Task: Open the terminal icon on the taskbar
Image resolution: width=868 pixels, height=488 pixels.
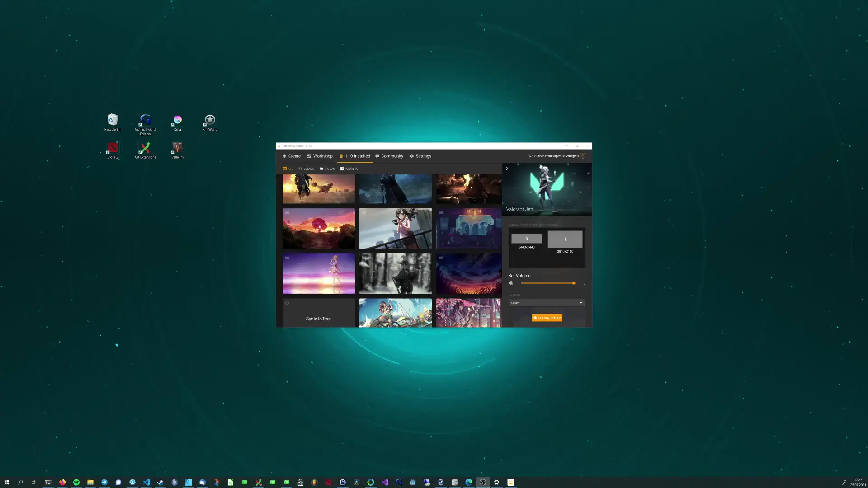Action: pos(48,482)
